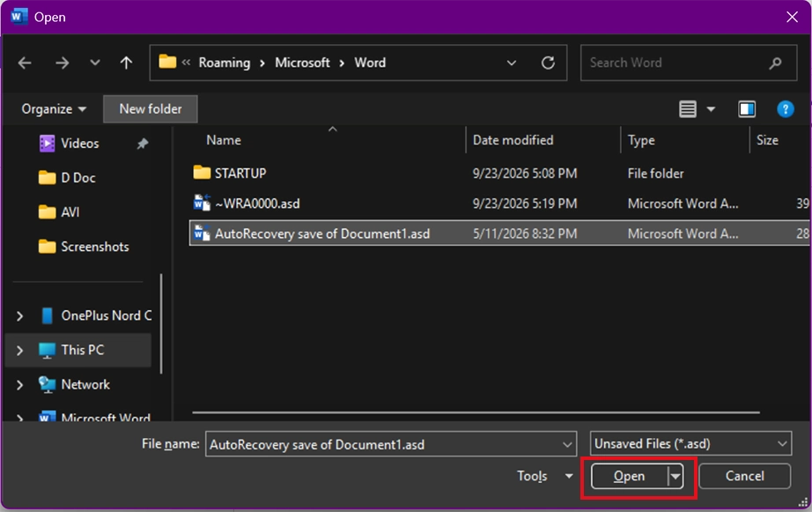
Task: Expand the File name dropdown arrow
Action: (x=567, y=445)
